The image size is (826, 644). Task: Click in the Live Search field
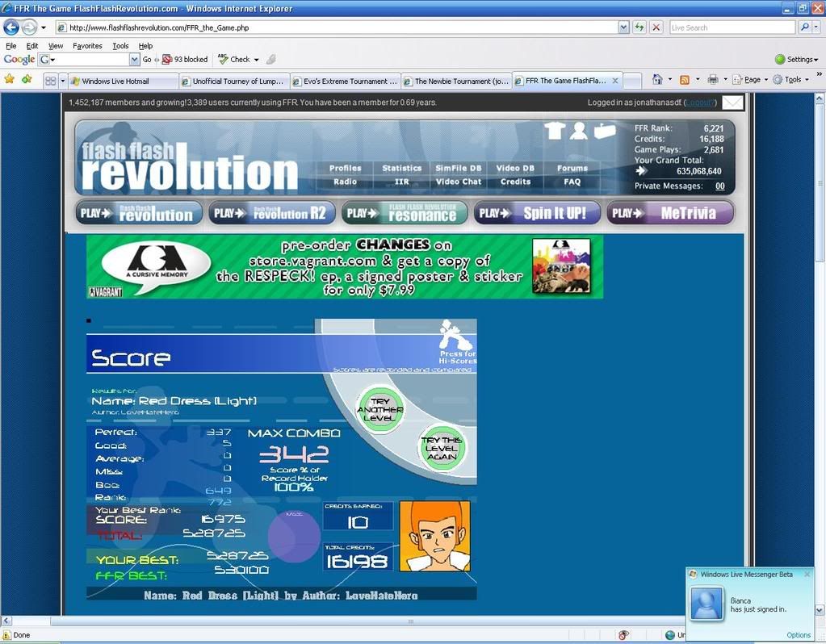click(731, 27)
